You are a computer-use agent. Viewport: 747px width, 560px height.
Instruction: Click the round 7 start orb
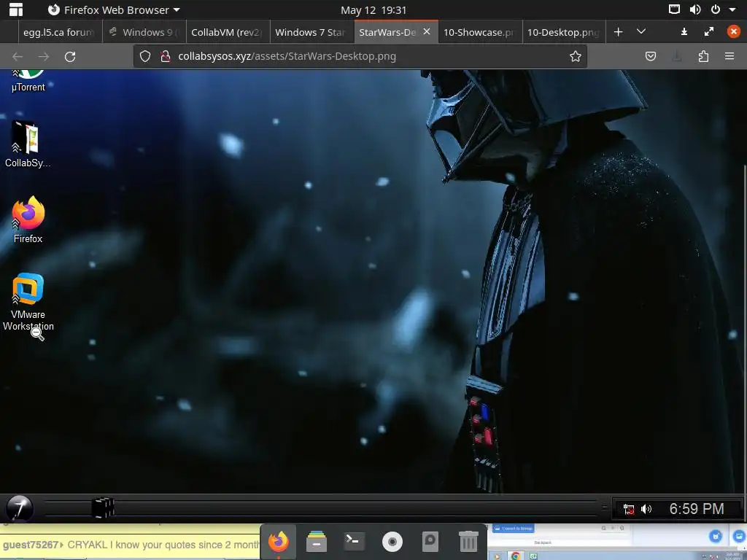pos(20,508)
